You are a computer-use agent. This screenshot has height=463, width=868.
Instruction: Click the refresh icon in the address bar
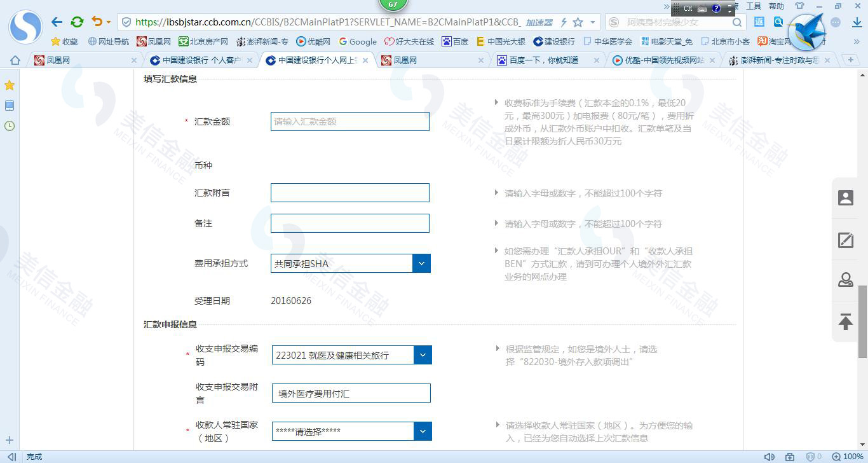pyautogui.click(x=77, y=21)
